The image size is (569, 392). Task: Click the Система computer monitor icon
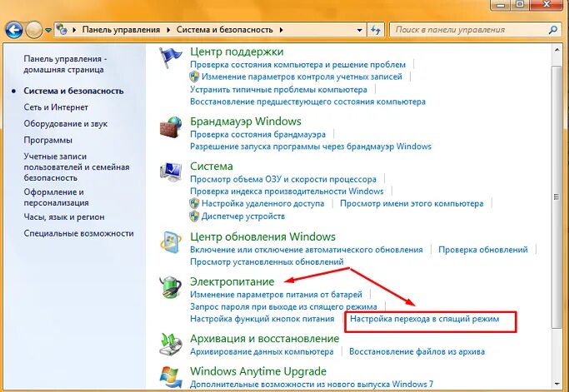[x=171, y=172]
